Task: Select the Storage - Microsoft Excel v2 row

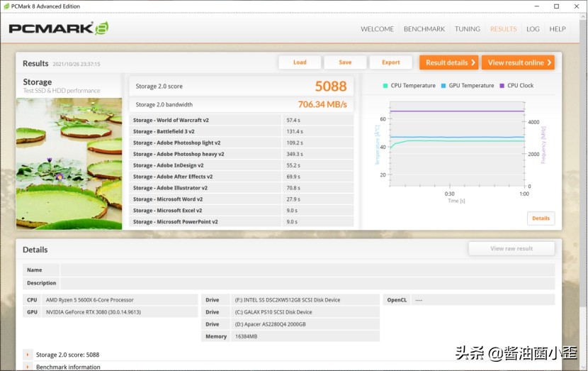Action: (x=242, y=210)
